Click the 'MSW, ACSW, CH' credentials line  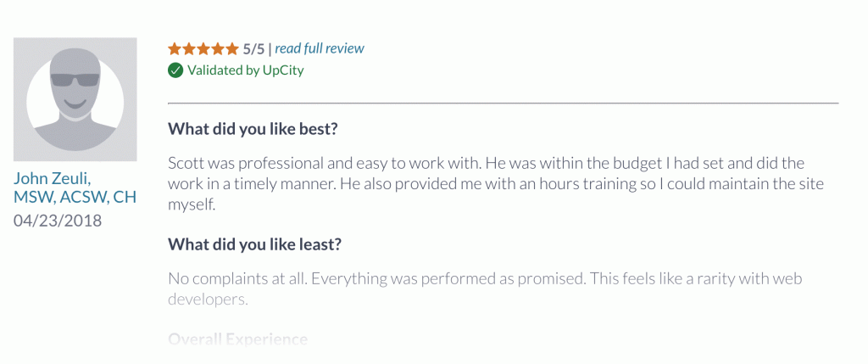75,197
